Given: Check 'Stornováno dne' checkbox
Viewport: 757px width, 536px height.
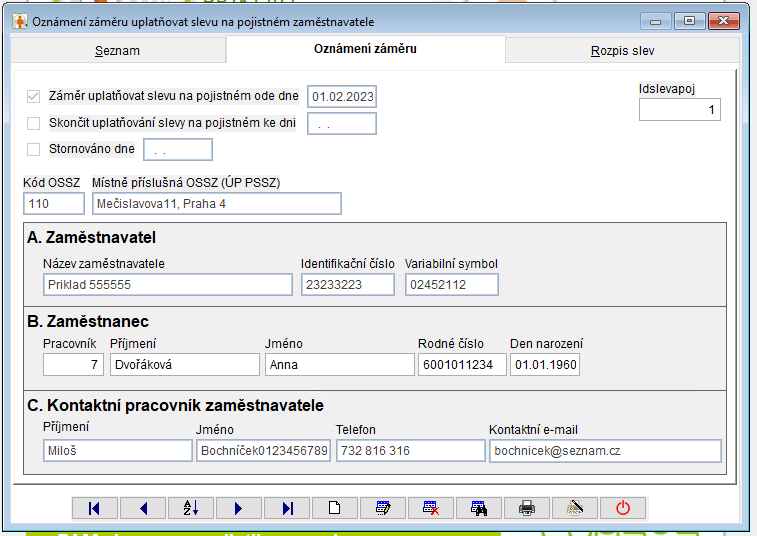Looking at the screenshot, I should [x=33, y=150].
